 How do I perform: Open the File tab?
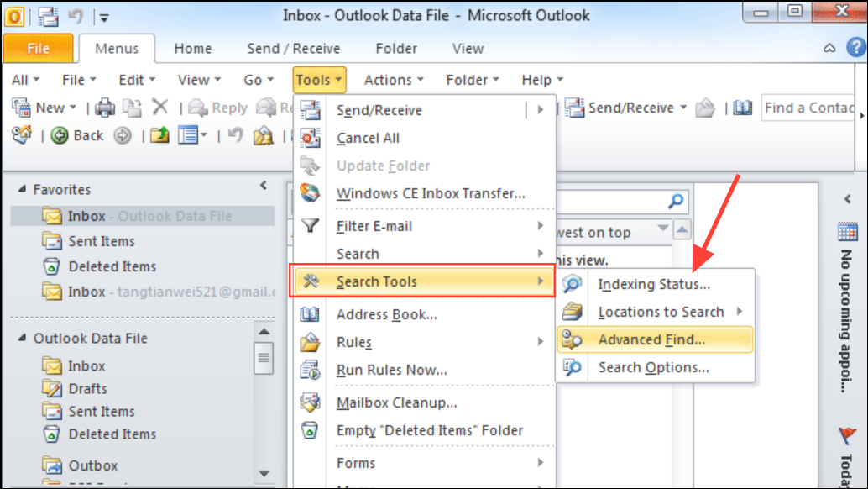pyautogui.click(x=38, y=49)
